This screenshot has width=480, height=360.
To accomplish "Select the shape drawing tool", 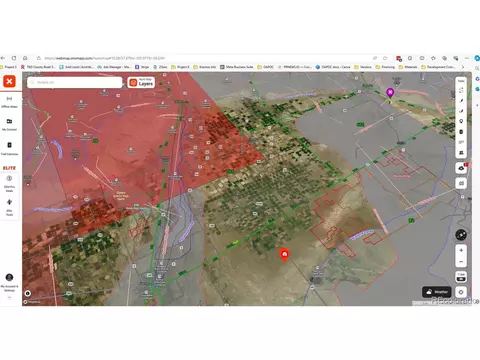I will pyautogui.click(x=461, y=111).
